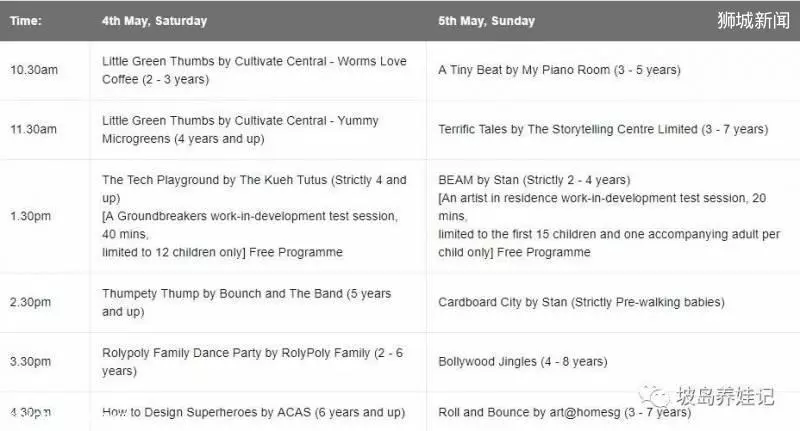Select Terrific Tales by The Storytelling Centre
The image size is (800, 431).
pos(603,129)
